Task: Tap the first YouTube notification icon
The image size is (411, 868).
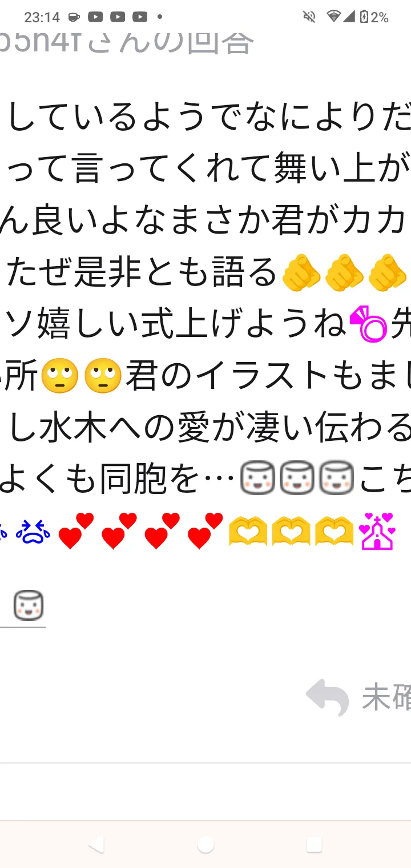Action: click(95, 17)
